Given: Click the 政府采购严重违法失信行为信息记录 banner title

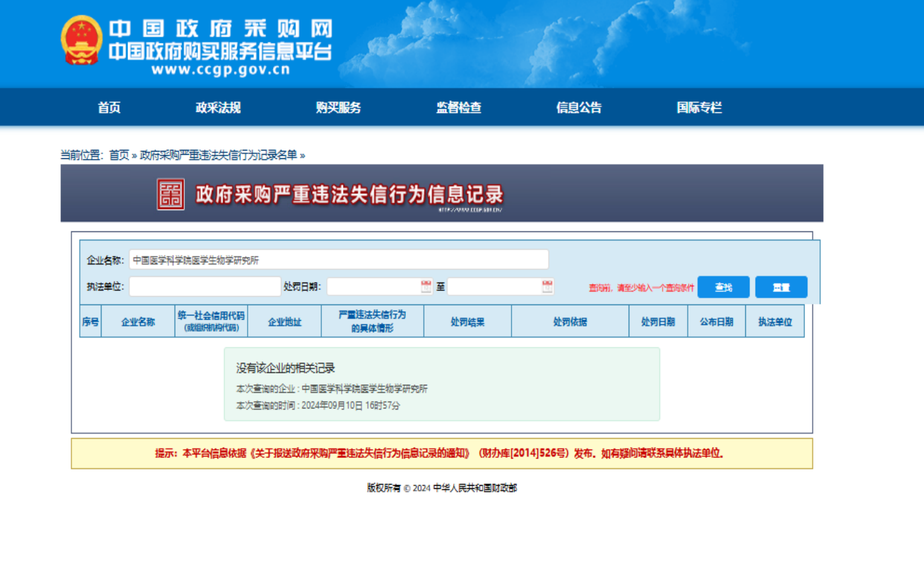Looking at the screenshot, I should pos(349,195).
